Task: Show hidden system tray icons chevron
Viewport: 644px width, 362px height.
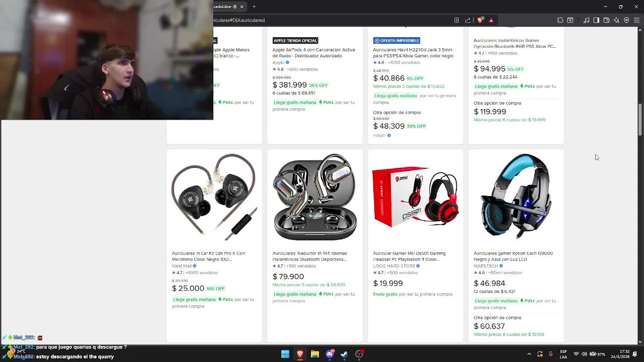Action: [x=529, y=354]
